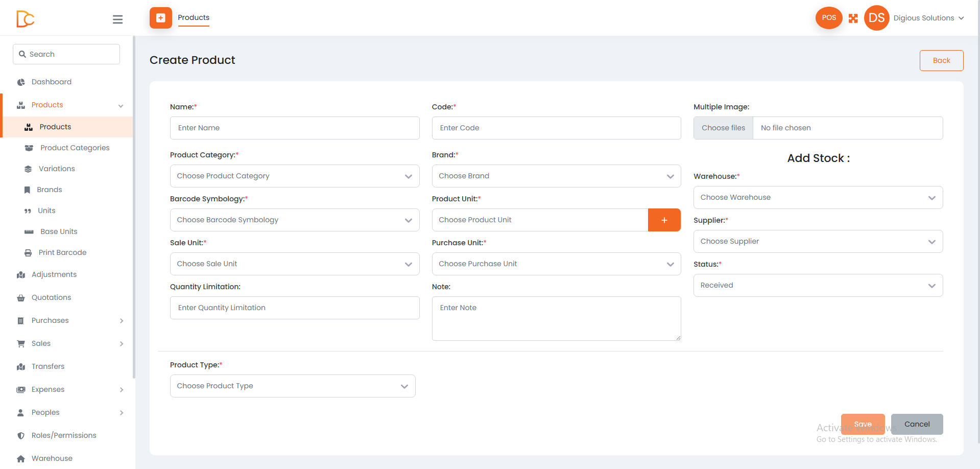Open Base Units menu item

[x=59, y=231]
